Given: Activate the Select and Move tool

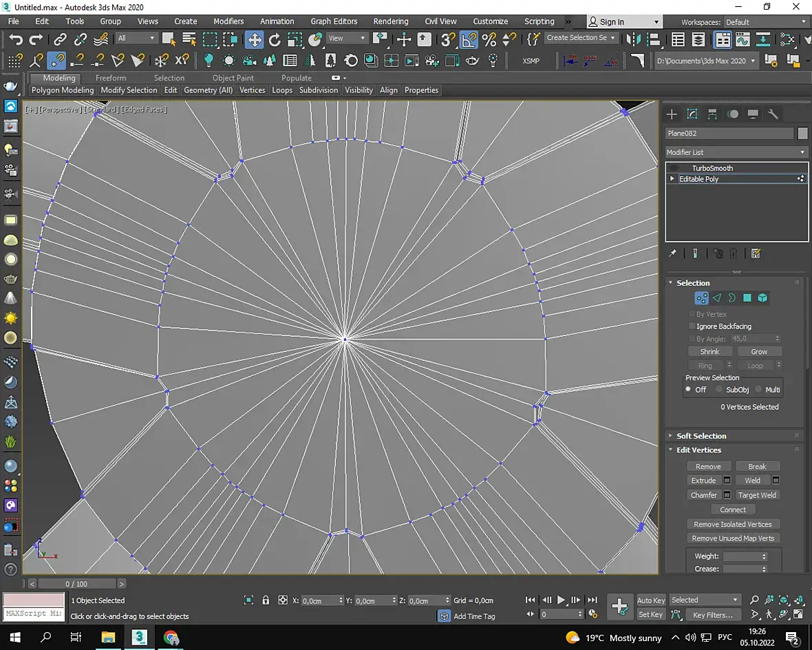Looking at the screenshot, I should [255, 39].
